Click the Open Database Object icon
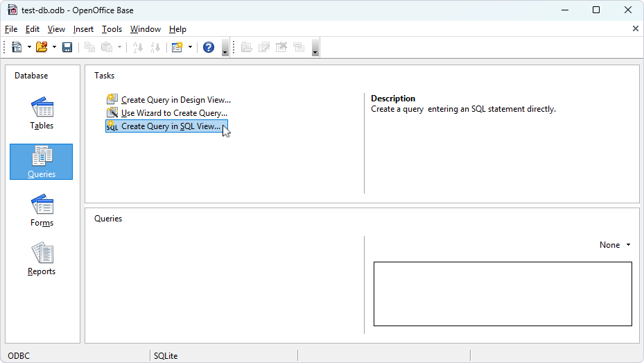This screenshot has height=363, width=644. pos(247,47)
